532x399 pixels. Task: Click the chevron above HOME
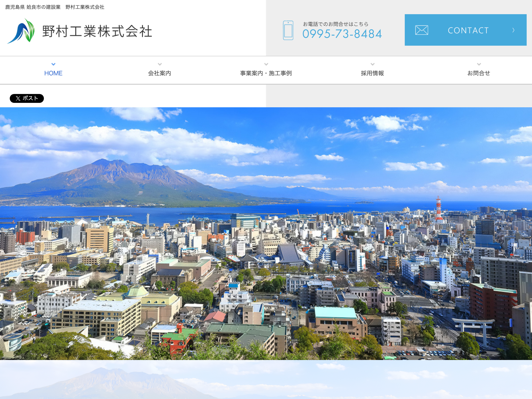pyautogui.click(x=53, y=64)
